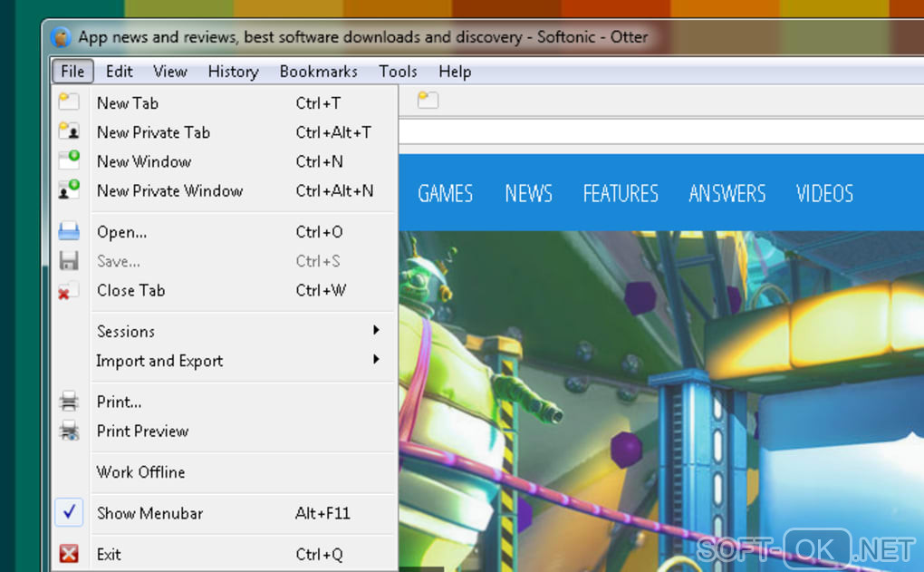Click the Ctrl+T shortcut text
The width and height of the screenshot is (924, 572).
318,103
